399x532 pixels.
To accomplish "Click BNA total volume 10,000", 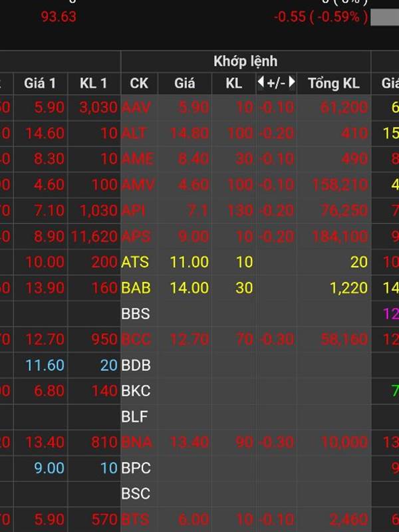I will pyautogui.click(x=344, y=442).
